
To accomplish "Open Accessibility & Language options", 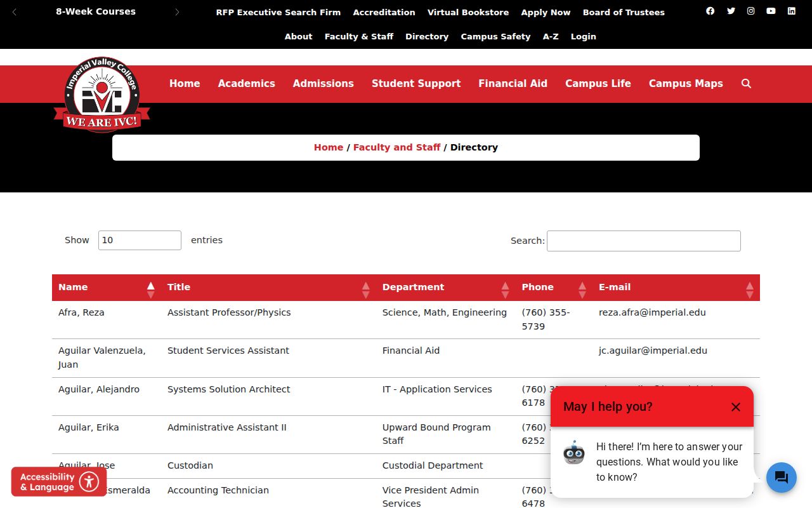I will click(x=59, y=482).
